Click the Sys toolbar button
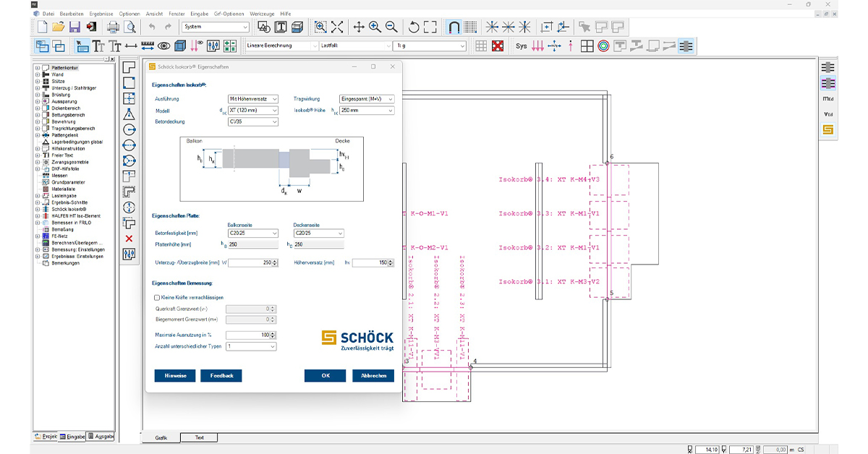The height and width of the screenshot is (454, 868). [522, 46]
